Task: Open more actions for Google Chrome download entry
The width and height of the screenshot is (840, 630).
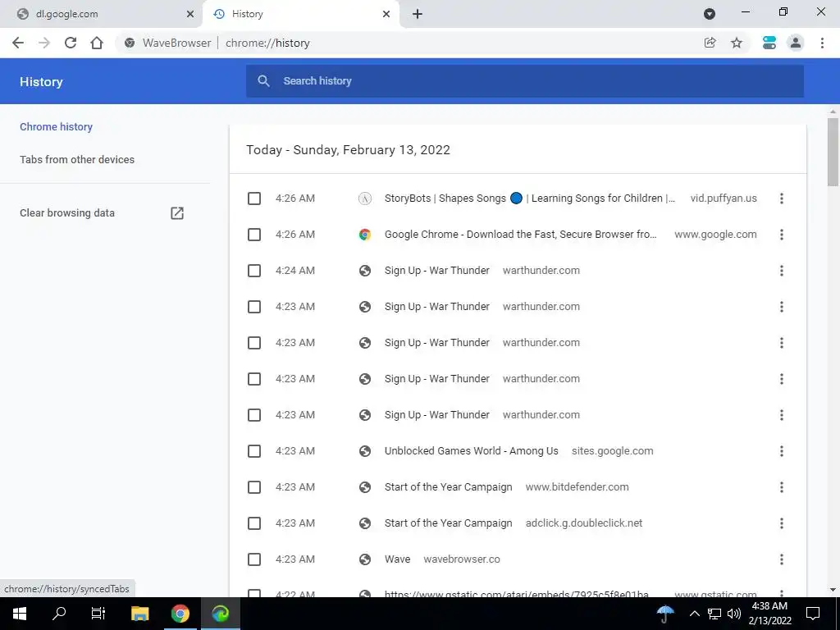Action: [782, 235]
